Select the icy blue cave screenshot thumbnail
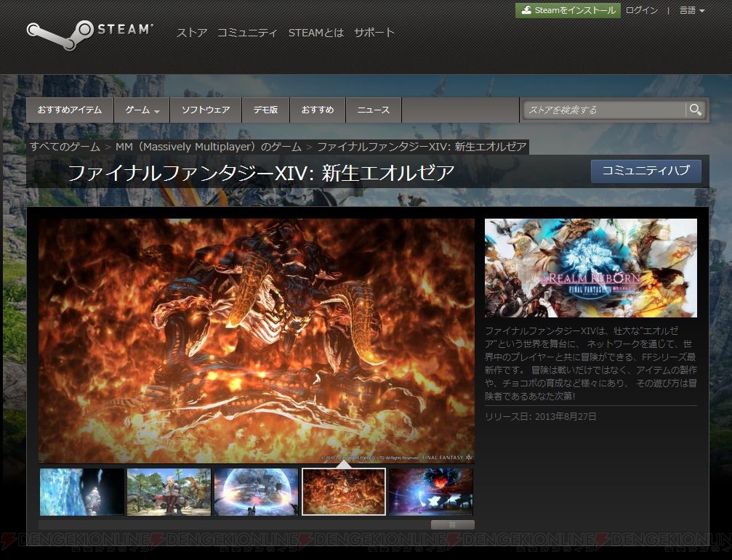The width and height of the screenshot is (732, 560). click(x=81, y=492)
